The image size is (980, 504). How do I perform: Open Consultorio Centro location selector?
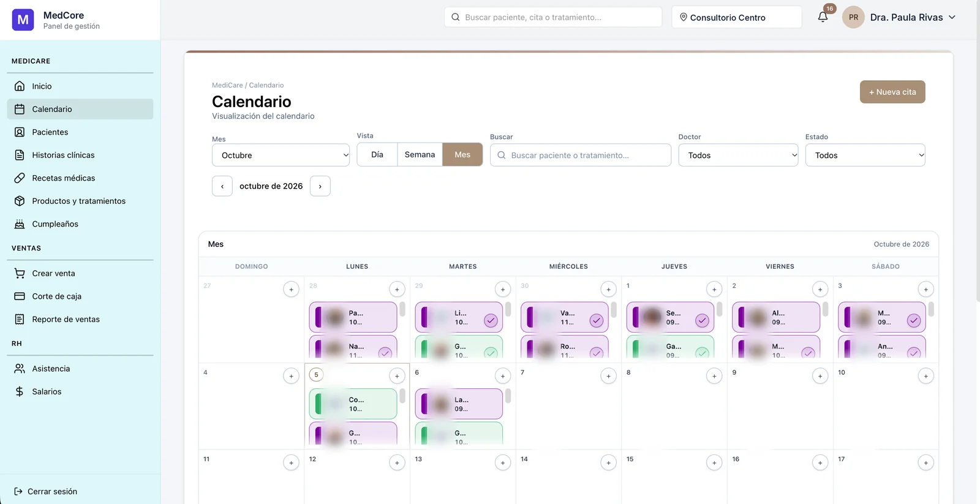[737, 17]
